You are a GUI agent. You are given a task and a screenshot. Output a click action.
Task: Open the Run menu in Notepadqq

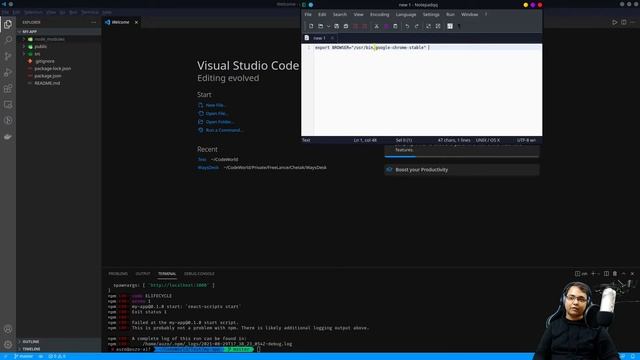(450, 14)
